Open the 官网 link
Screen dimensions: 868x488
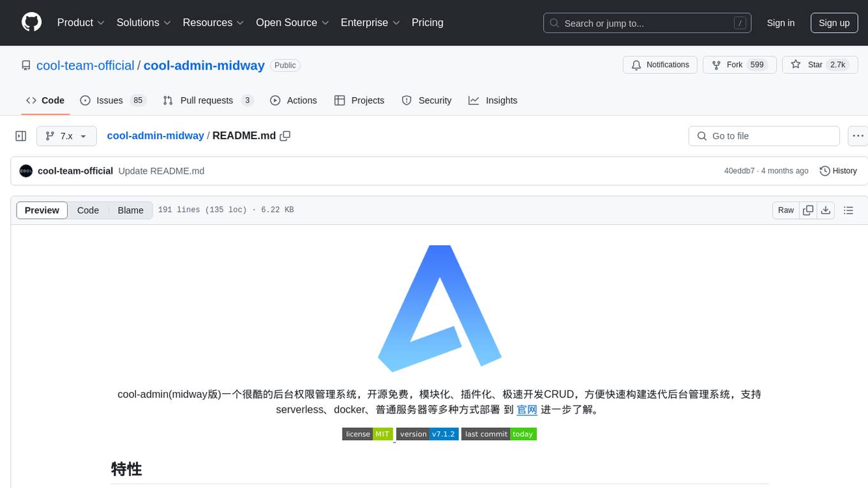tap(527, 410)
